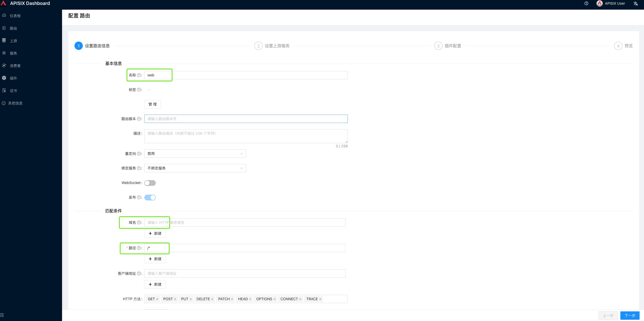Click the 路由版本 route version input field
Viewport: 644px width, 321px height.
pyautogui.click(x=246, y=119)
